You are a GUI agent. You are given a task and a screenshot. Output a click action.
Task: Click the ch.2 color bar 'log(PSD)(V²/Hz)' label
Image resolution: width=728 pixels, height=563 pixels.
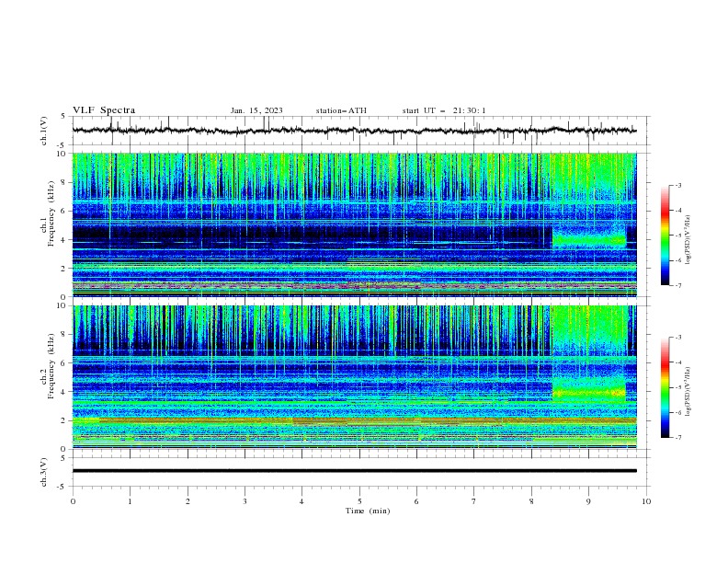coord(688,393)
